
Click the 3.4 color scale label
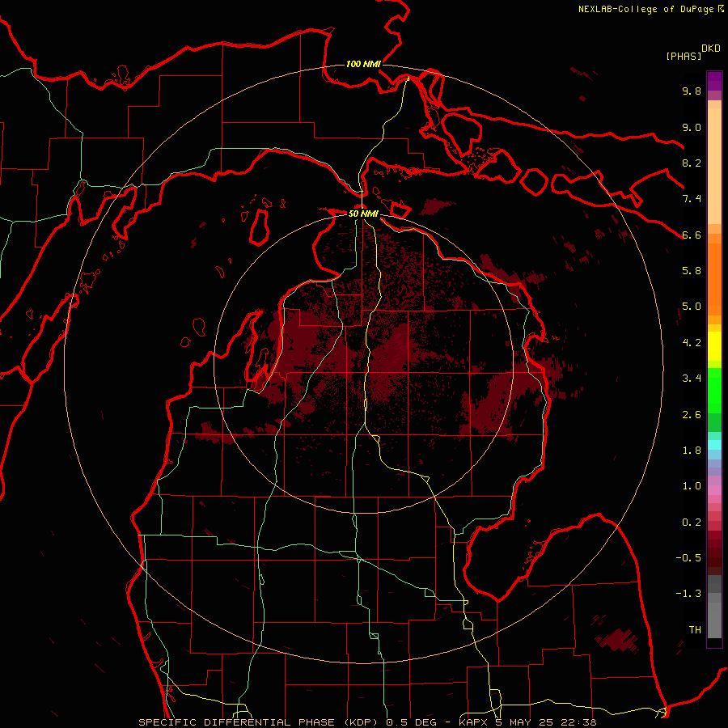click(x=692, y=379)
